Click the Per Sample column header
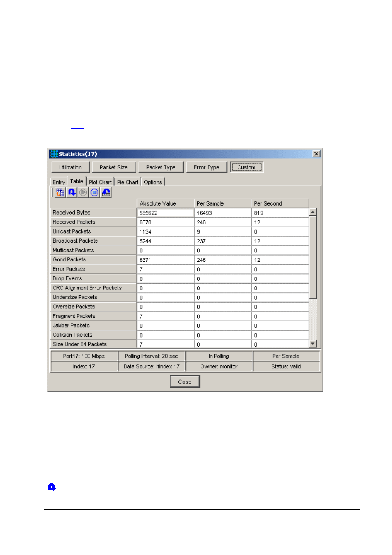Screen dimensions: 392x555 tap(223, 203)
